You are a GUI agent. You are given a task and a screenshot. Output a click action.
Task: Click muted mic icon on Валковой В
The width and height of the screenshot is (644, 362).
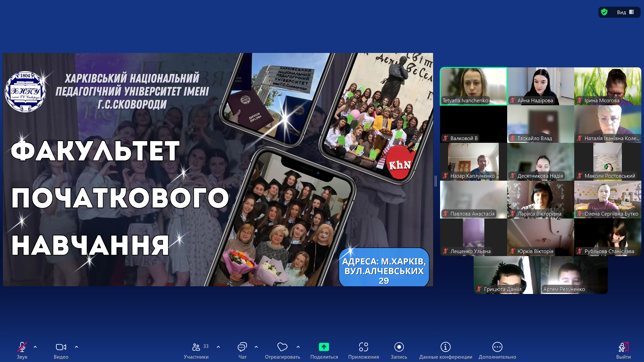coord(445,138)
